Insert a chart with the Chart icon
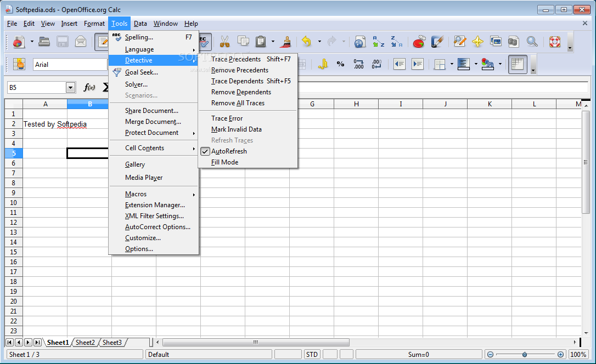This screenshot has height=364, width=596. 419,41
